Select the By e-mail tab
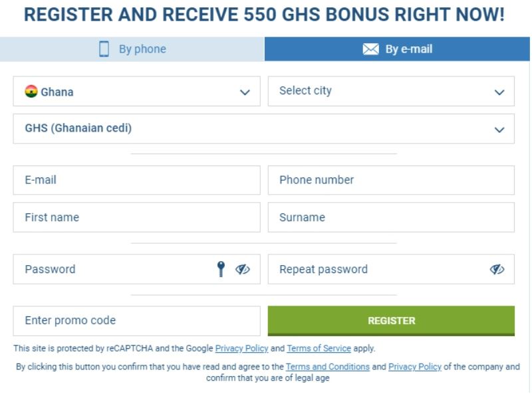Image resolution: width=532 pixels, height=398 pixels. click(x=398, y=49)
